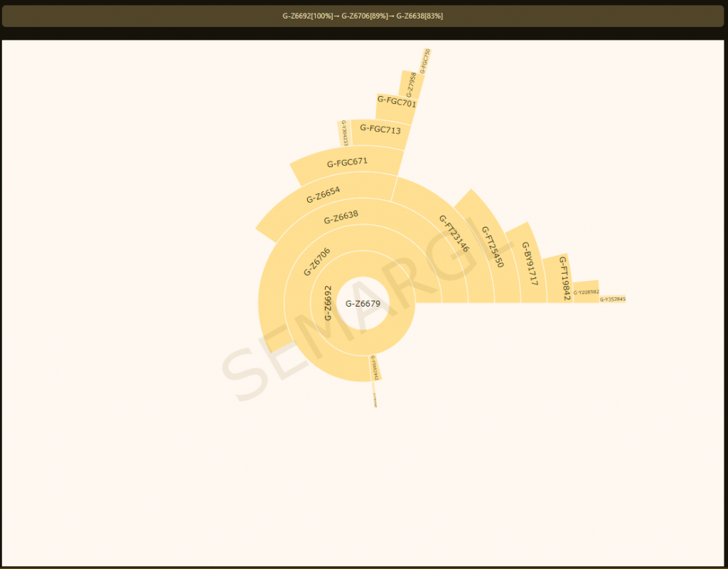
Task: Open the G-FT19842 segment
Action: coord(563,278)
